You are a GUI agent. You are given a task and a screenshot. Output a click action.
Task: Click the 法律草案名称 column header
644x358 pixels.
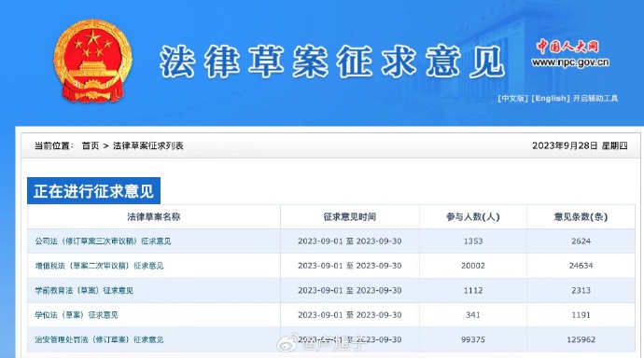[x=154, y=217]
